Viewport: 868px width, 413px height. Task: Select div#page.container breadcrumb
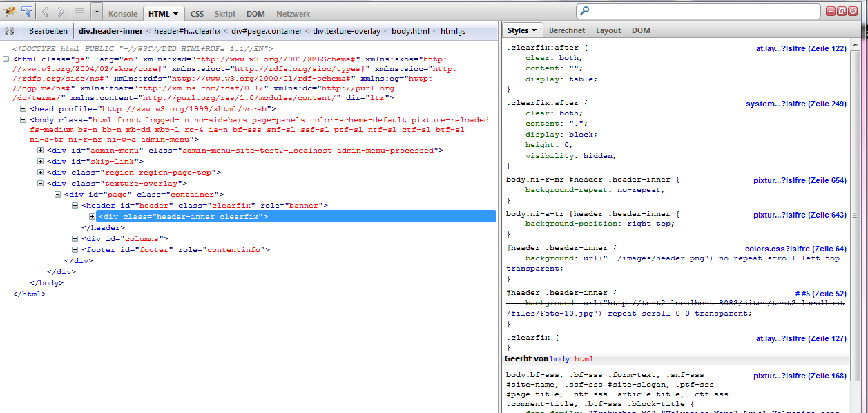tap(267, 31)
